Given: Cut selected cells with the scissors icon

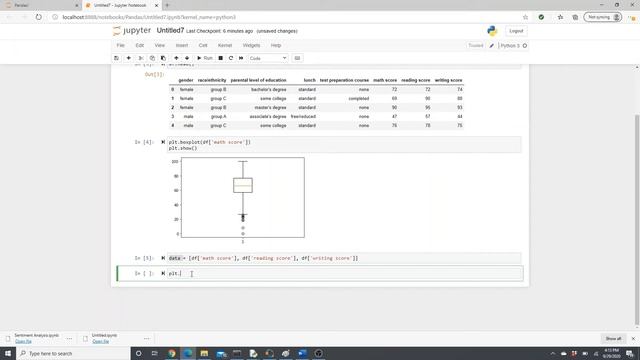Looking at the screenshot, I should pos(141,58).
